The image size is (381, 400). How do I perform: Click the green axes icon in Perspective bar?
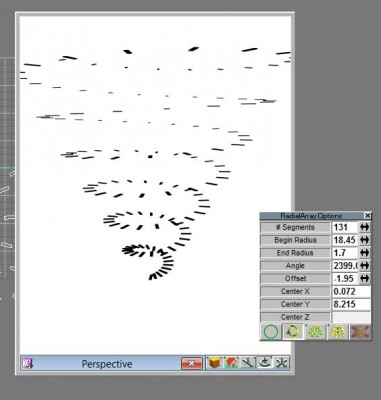(x=282, y=363)
